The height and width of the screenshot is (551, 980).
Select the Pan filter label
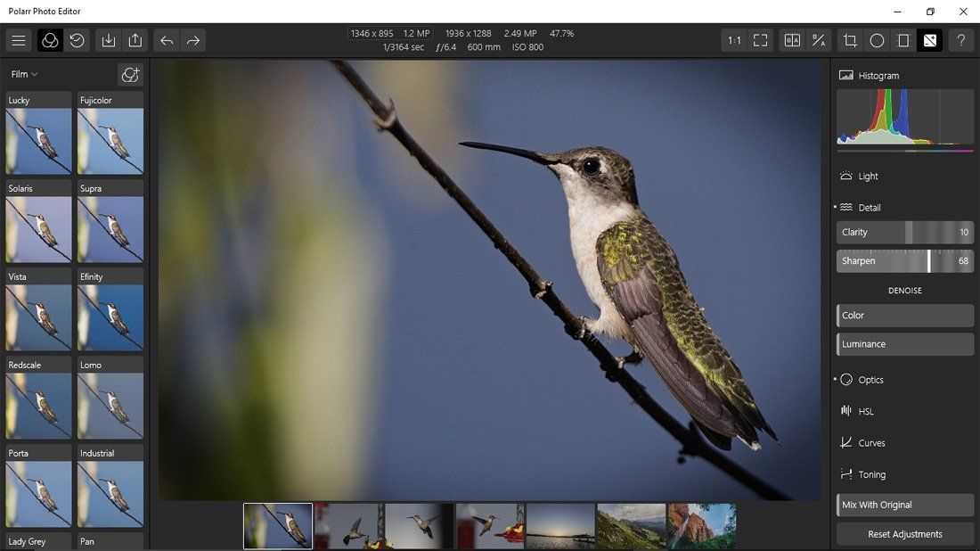[87, 541]
